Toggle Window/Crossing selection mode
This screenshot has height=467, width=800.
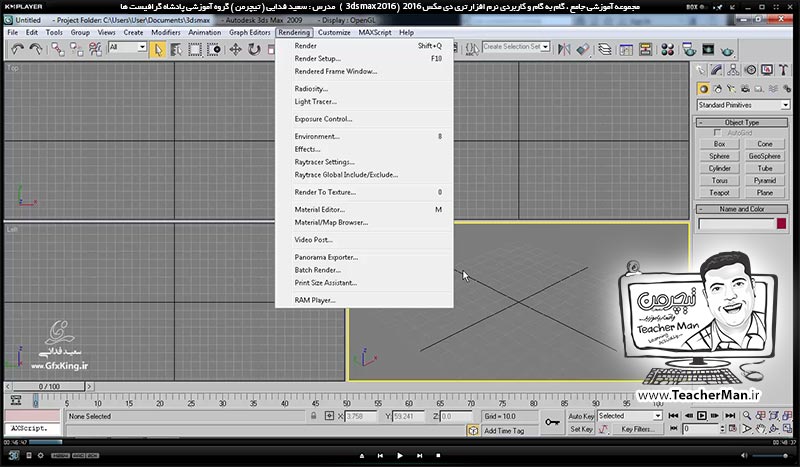(x=214, y=50)
